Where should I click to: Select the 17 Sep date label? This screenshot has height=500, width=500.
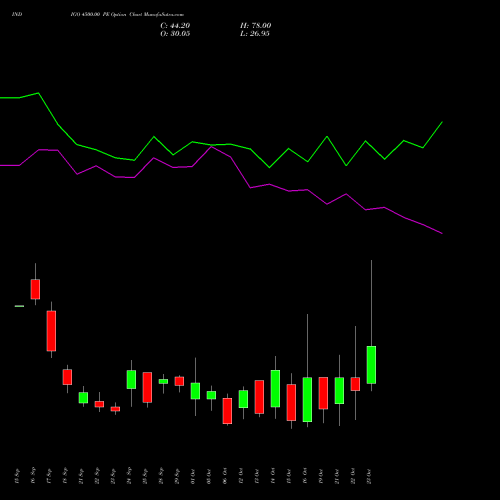tap(49, 476)
